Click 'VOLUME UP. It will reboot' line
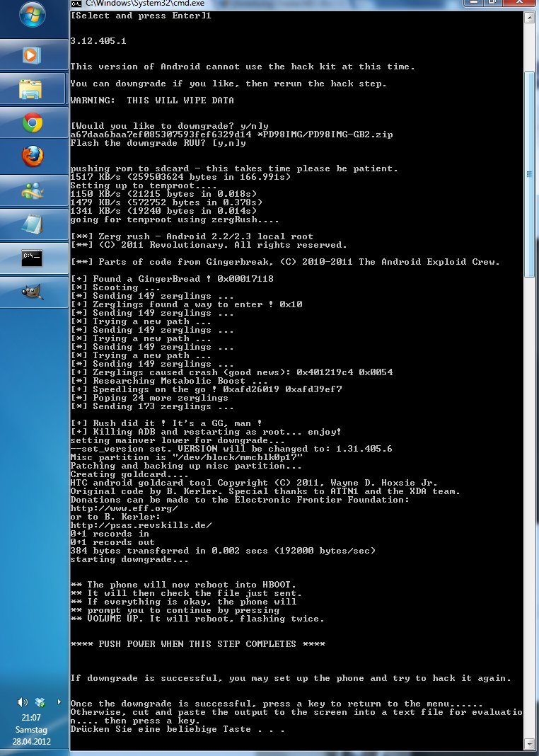539x756 pixels. coord(197,619)
